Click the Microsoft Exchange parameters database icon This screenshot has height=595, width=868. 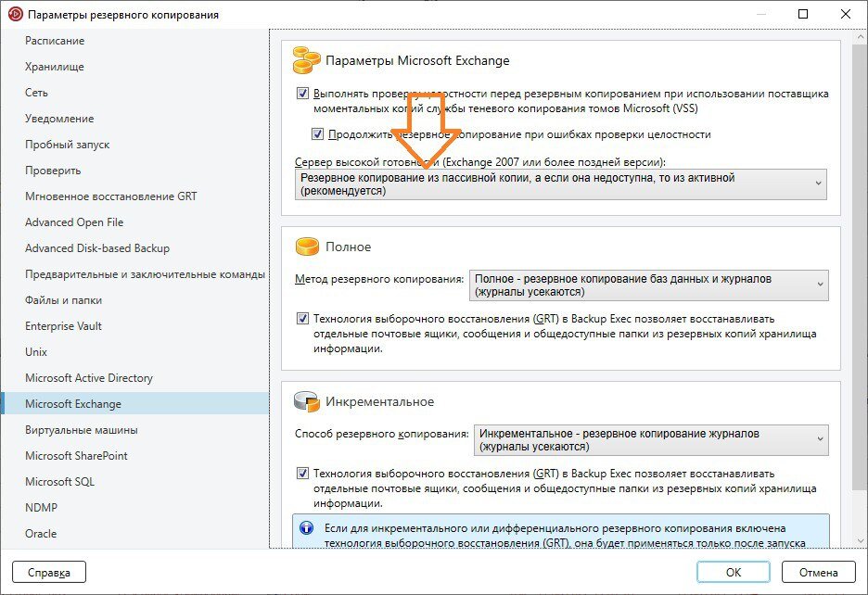(x=304, y=60)
